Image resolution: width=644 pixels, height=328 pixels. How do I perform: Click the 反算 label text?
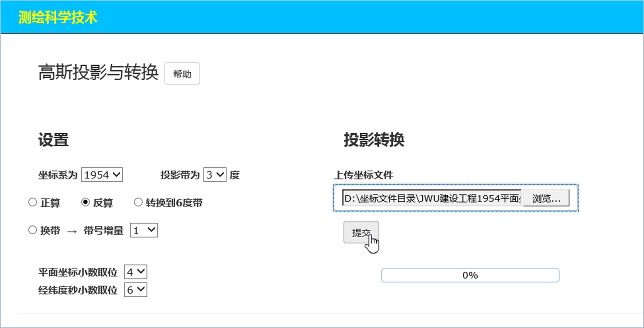[103, 203]
